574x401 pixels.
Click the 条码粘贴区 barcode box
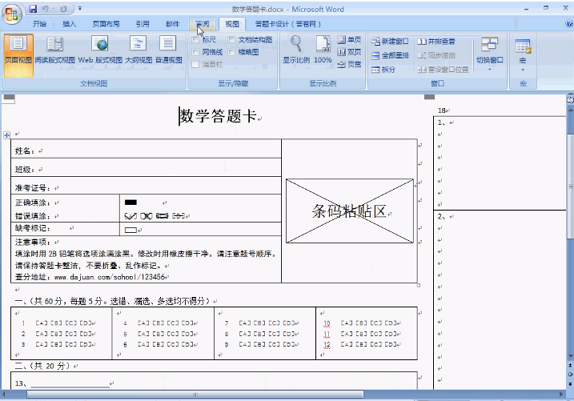(x=350, y=211)
